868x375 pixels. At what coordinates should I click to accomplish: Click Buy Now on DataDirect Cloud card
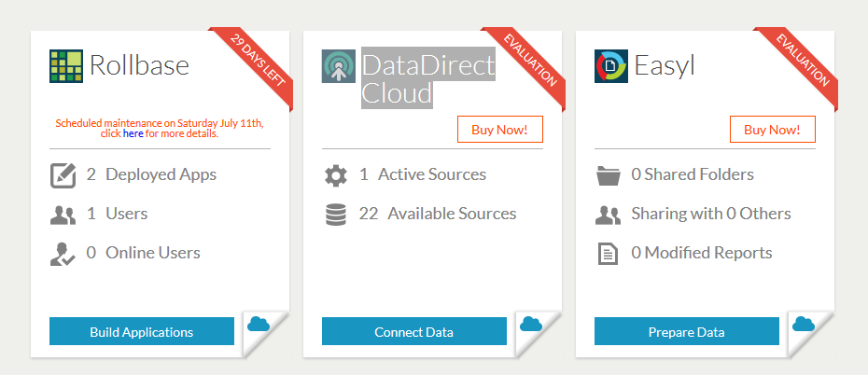[x=499, y=130]
